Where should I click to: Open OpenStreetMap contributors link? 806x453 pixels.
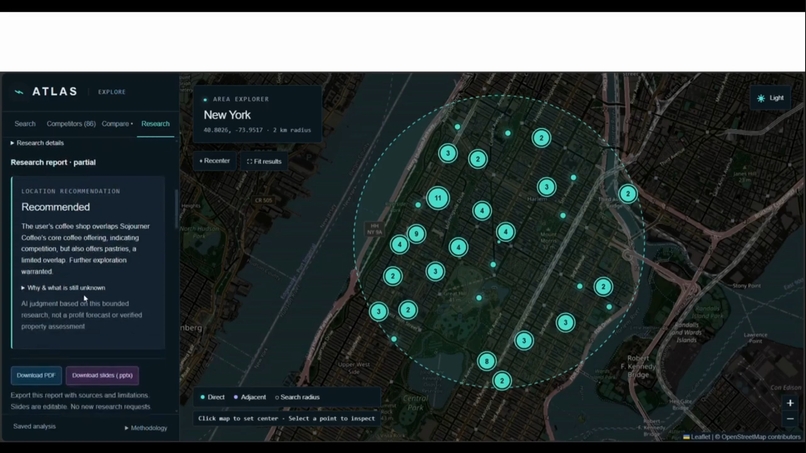[761, 437]
